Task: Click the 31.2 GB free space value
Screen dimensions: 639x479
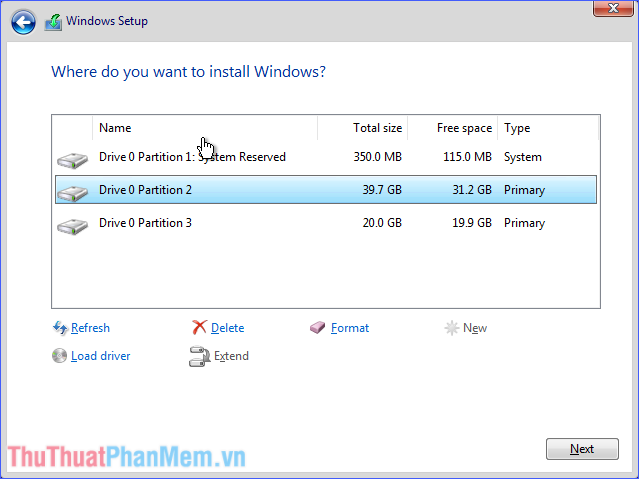Action: point(472,190)
